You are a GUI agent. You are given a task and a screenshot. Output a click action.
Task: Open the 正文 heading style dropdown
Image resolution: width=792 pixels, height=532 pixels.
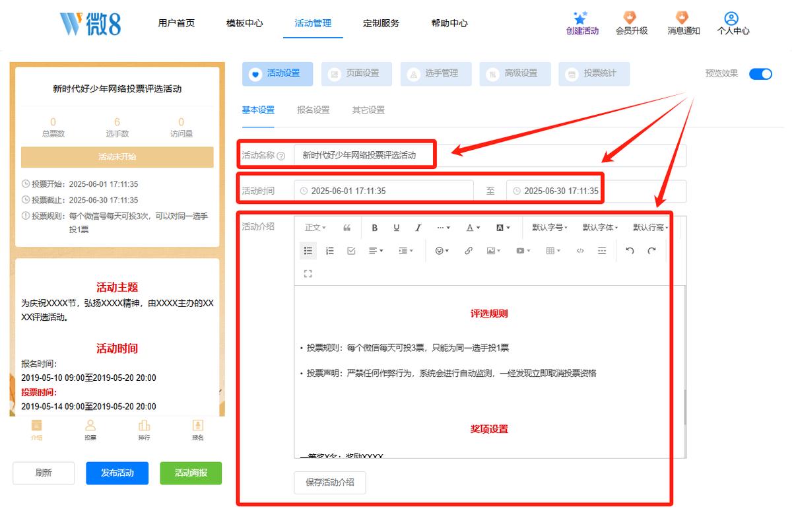tap(315, 228)
